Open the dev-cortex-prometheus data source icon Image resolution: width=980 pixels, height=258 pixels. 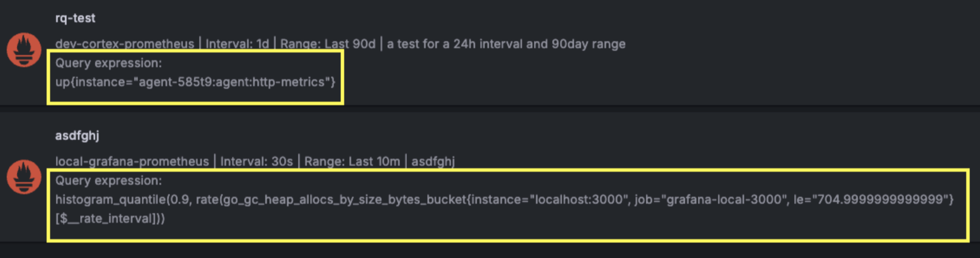pos(23,50)
